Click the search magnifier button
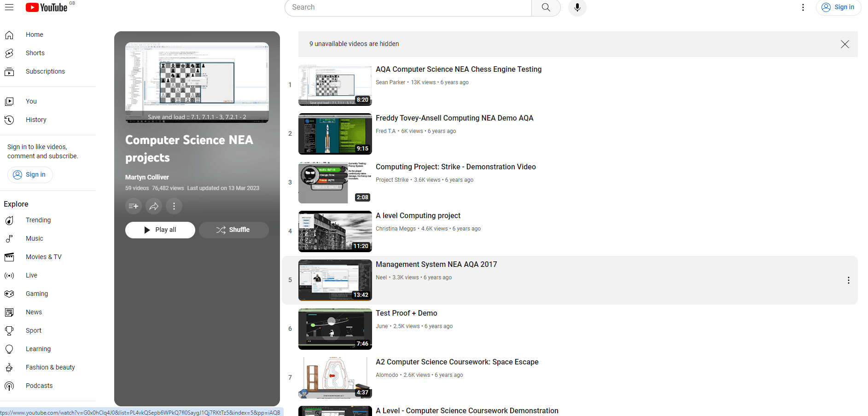 [x=546, y=7]
